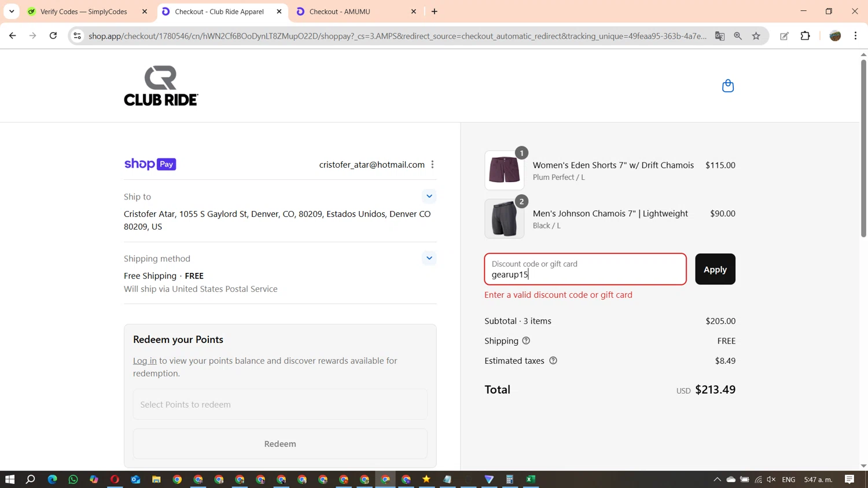Open Microsoft Edge from the taskbar
This screenshot has width=868, height=488.
pos(52,479)
